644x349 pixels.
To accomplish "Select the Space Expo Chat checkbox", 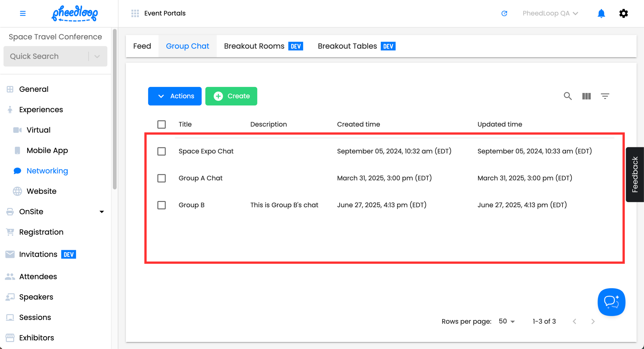I will (161, 151).
